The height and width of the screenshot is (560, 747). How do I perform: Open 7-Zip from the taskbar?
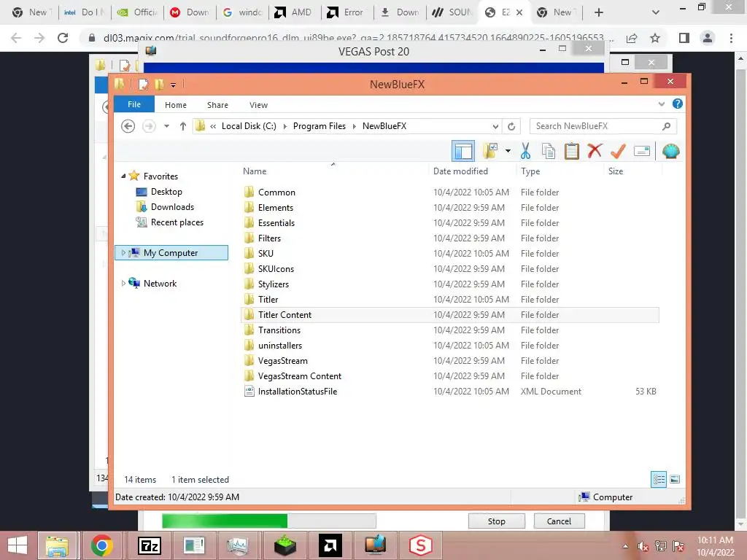point(149,545)
